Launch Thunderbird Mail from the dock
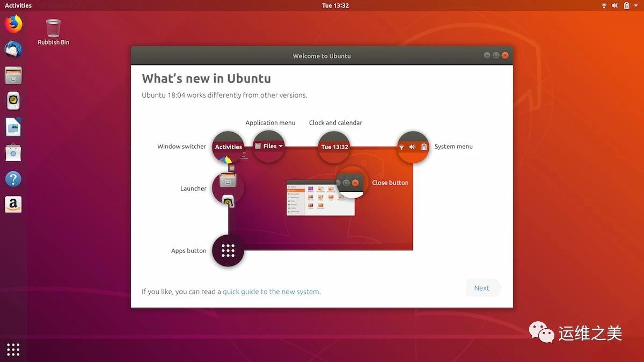This screenshot has height=362, width=644. coord(13,49)
